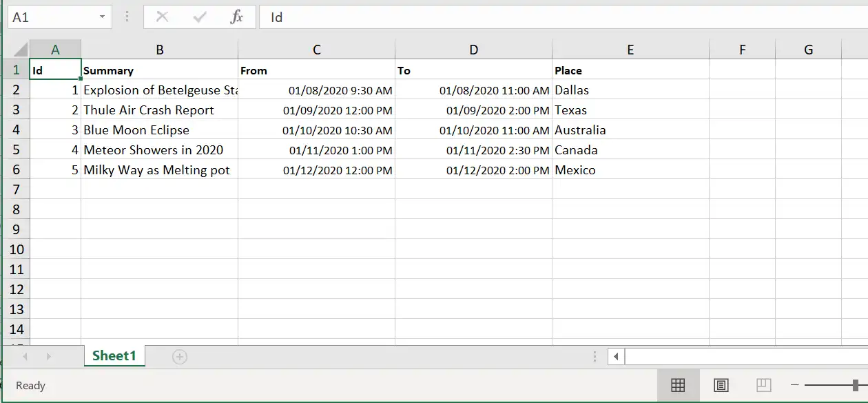Select row 4 header
Viewport: 868px width, 403px height.
17,130
